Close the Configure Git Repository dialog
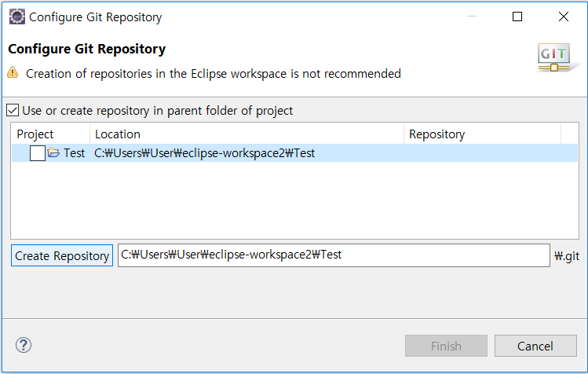The height and width of the screenshot is (374, 588). click(563, 16)
